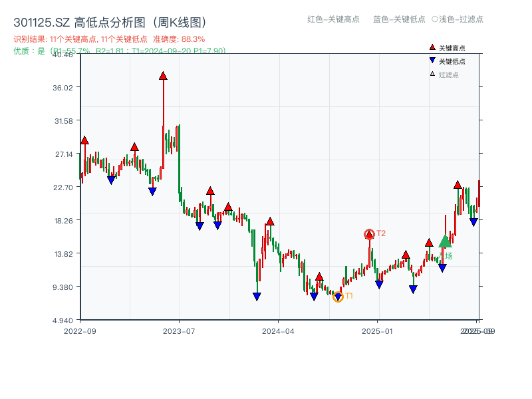Click the first blue low triangle after 2022-09
This screenshot has width=532, height=399.
pyautogui.click(x=111, y=180)
